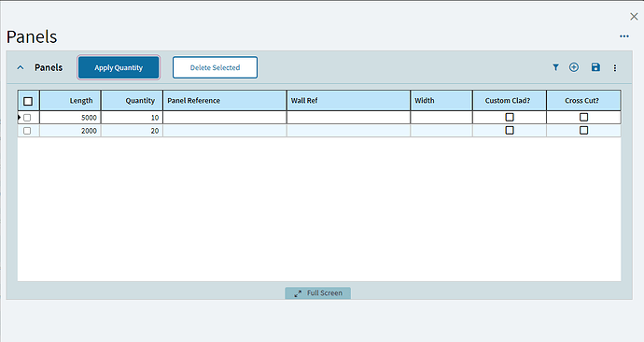Image resolution: width=644 pixels, height=342 pixels.
Task: Close the Panels dialog
Action: point(634,17)
